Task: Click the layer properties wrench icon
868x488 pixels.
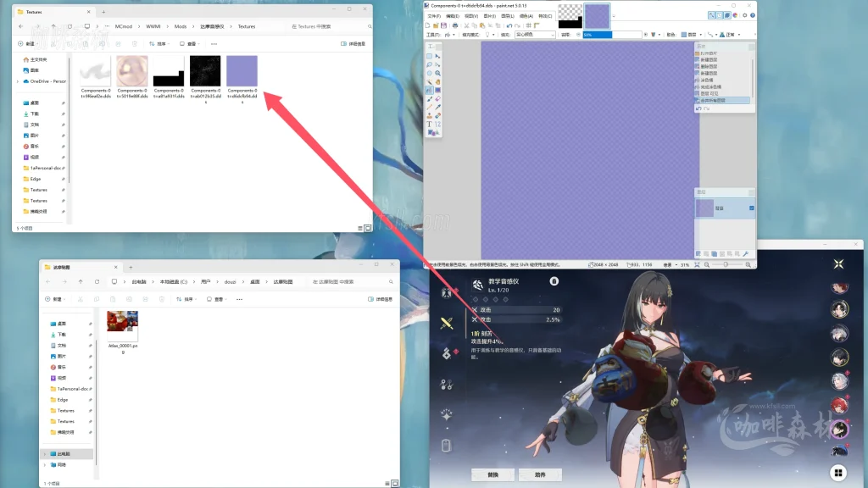Action: click(x=746, y=253)
